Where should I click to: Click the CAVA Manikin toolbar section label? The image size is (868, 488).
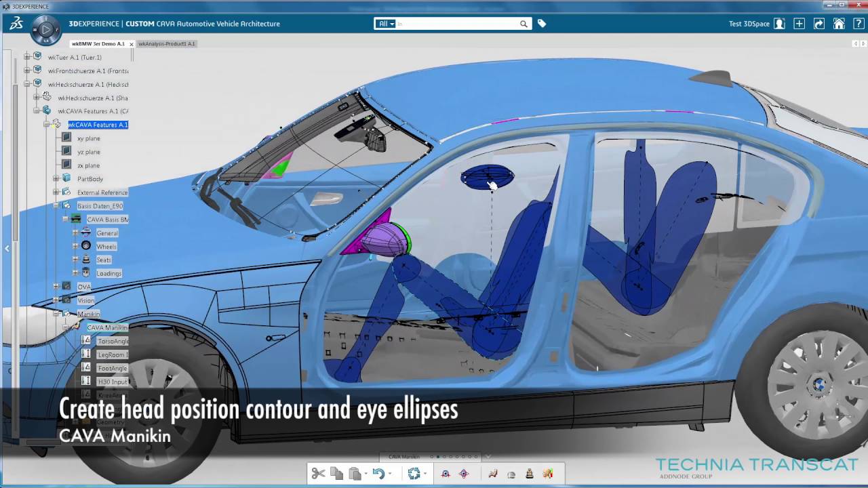click(x=404, y=457)
